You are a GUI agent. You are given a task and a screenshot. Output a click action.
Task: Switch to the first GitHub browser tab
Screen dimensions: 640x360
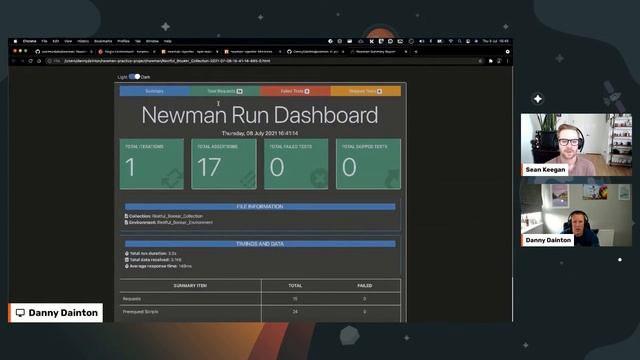[x=63, y=52]
